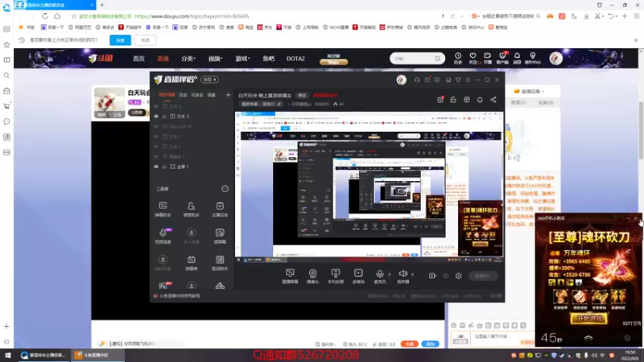
Task: Select the 我的场景 scene tab
Action: click(167, 95)
